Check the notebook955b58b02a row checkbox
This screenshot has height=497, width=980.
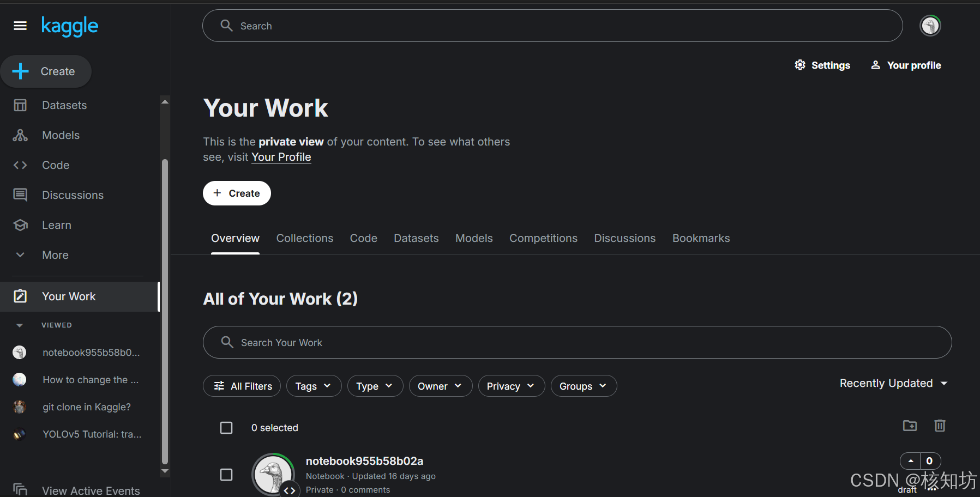(226, 475)
